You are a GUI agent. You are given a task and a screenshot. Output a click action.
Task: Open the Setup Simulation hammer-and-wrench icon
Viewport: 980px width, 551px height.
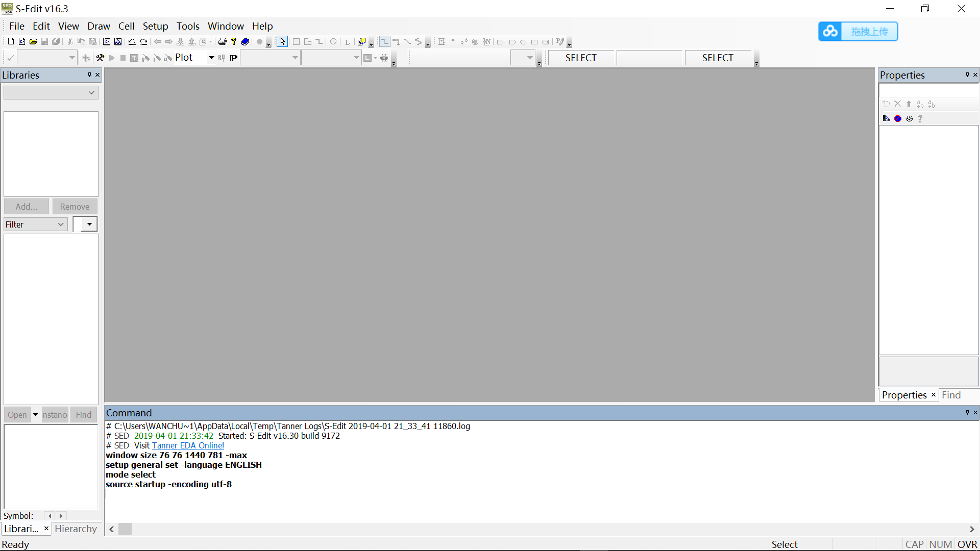(100, 58)
